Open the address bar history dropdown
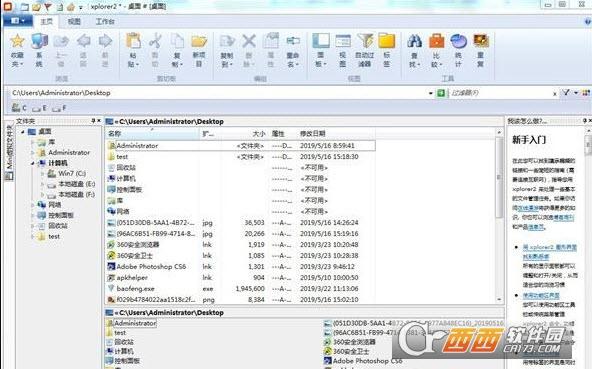 pos(431,93)
